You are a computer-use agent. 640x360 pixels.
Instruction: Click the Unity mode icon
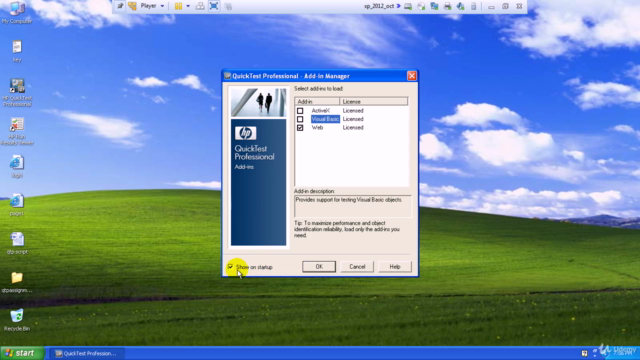pos(228,6)
